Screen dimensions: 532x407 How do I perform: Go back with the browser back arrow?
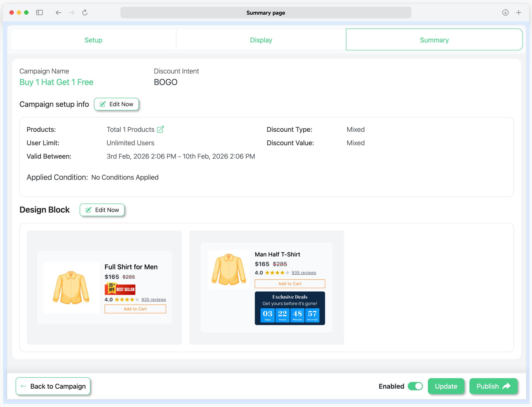[x=58, y=13]
